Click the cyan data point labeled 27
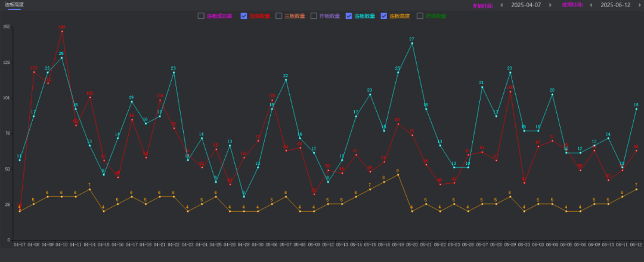644x262 pixels. [411, 43]
